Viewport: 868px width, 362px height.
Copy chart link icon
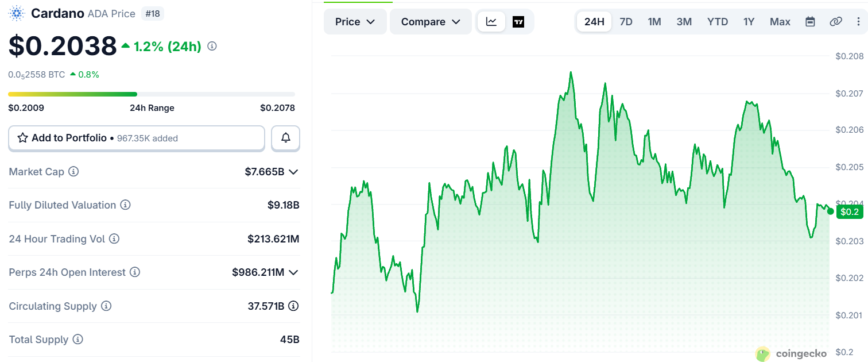tap(836, 22)
